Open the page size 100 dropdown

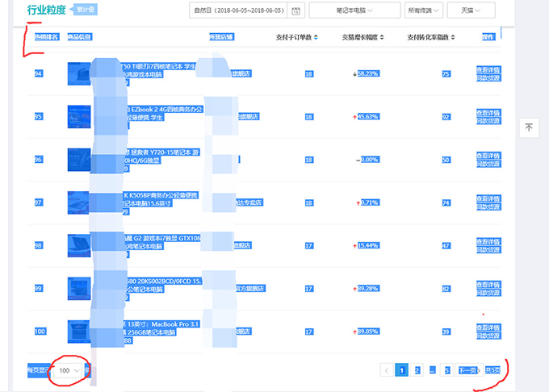pyautogui.click(x=69, y=371)
